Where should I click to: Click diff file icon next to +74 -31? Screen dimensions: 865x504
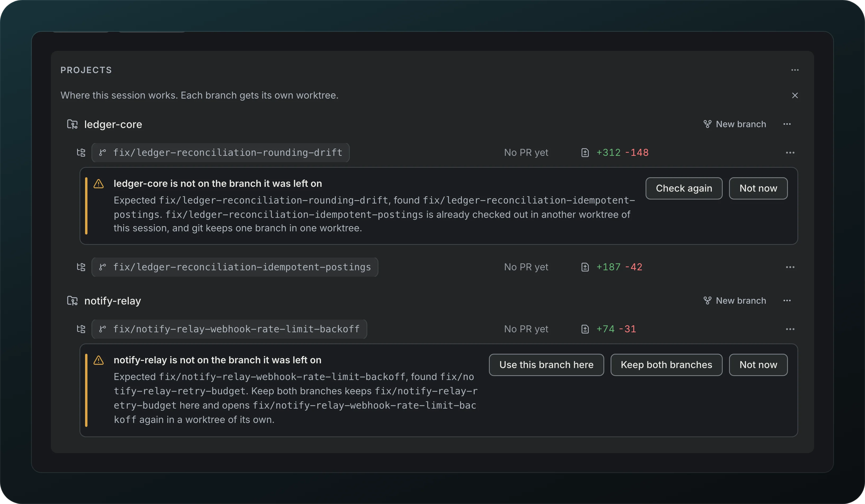[585, 329]
